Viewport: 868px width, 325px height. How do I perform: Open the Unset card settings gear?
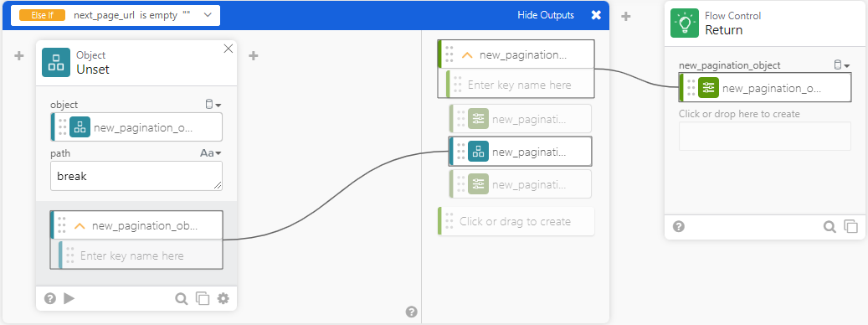[x=223, y=299]
